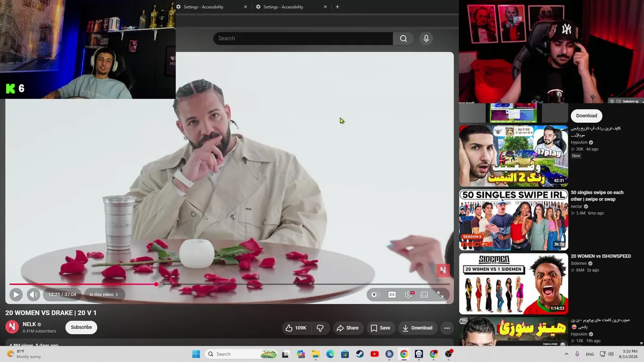Click the YouTube search field
644x362 pixels.
point(303,38)
